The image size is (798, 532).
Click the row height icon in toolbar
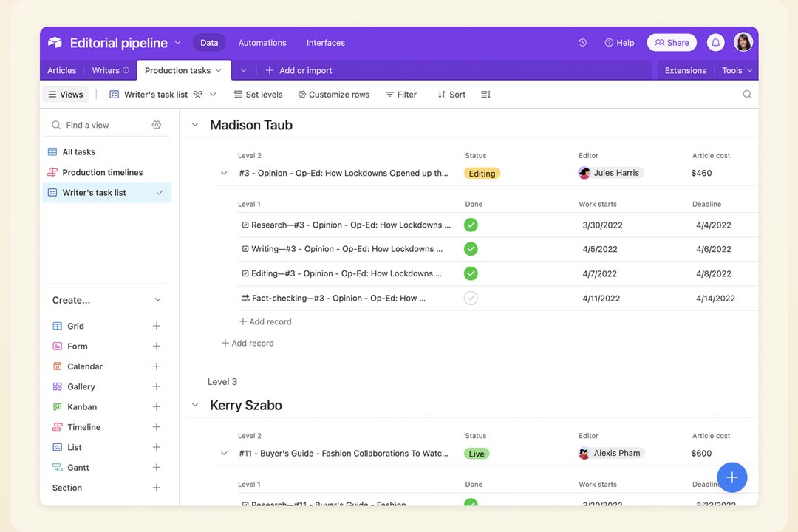tap(485, 95)
